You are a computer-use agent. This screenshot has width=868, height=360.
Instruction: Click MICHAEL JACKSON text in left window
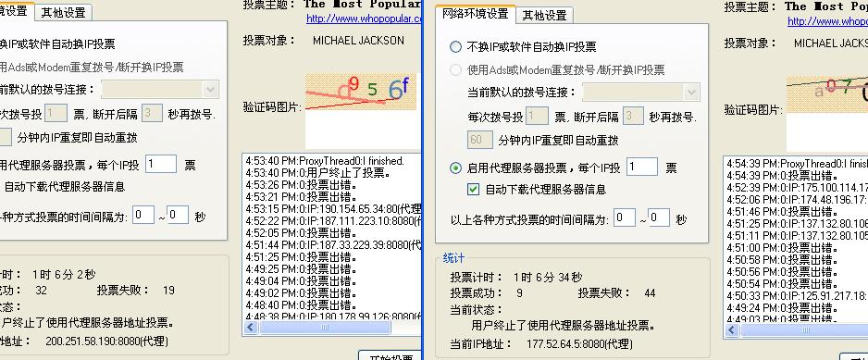coord(358,41)
